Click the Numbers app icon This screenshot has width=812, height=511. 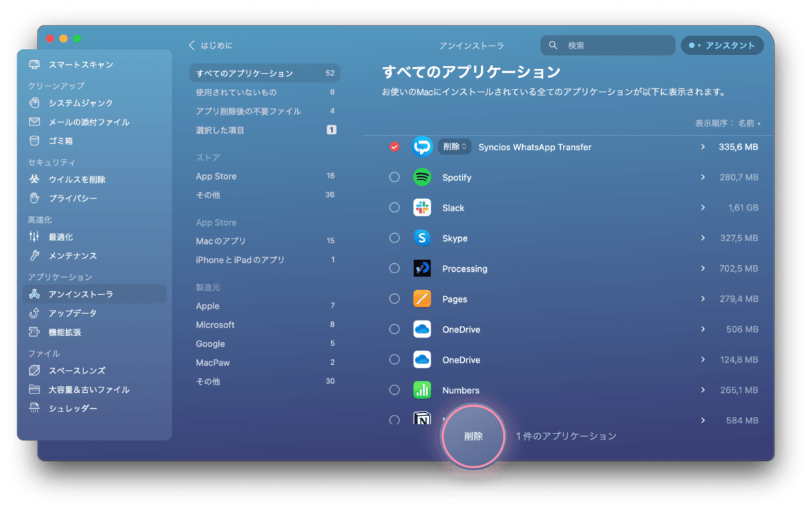pos(422,390)
